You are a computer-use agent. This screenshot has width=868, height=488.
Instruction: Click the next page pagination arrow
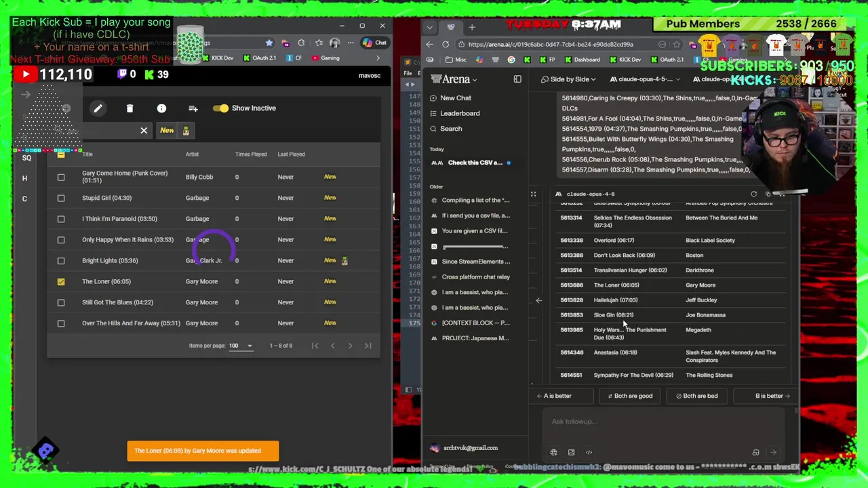(350, 346)
